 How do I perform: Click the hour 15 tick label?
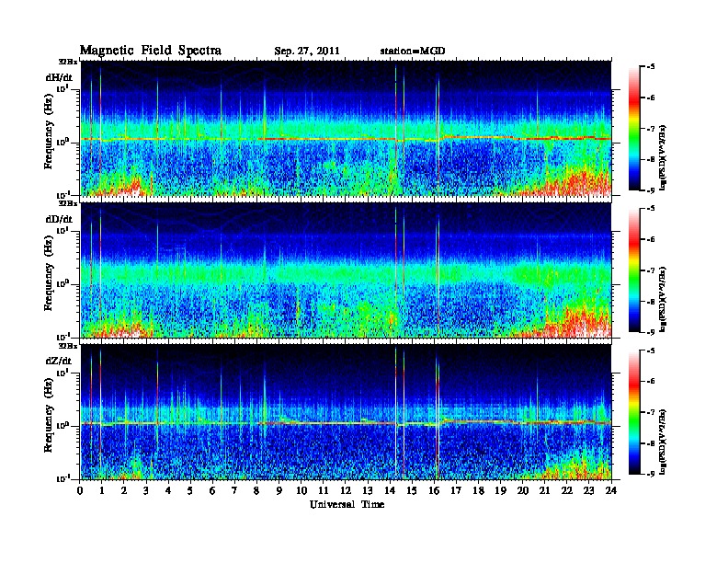tap(412, 491)
